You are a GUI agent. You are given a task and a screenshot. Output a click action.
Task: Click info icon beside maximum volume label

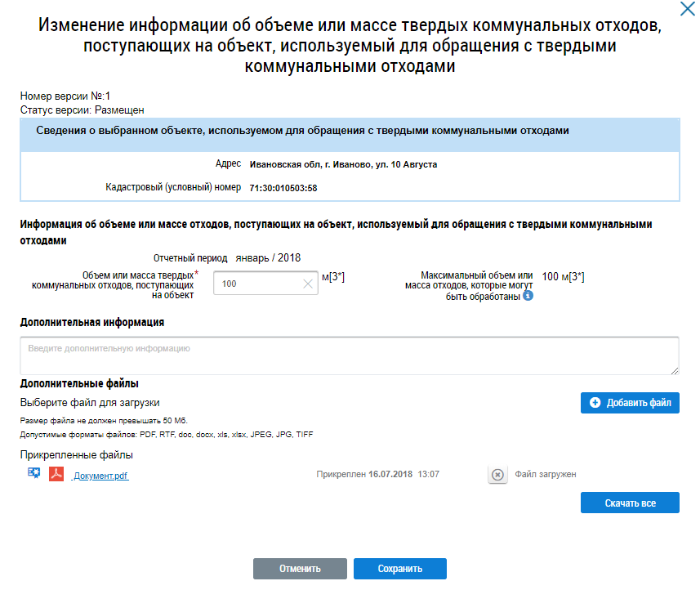pos(528,296)
